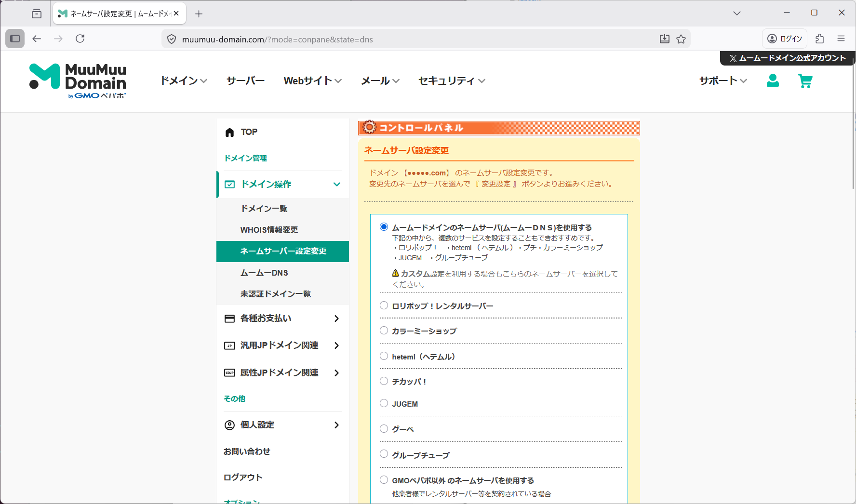
Task: Select the ロリポップ！レンタルサーバー radio option
Action: (x=384, y=305)
